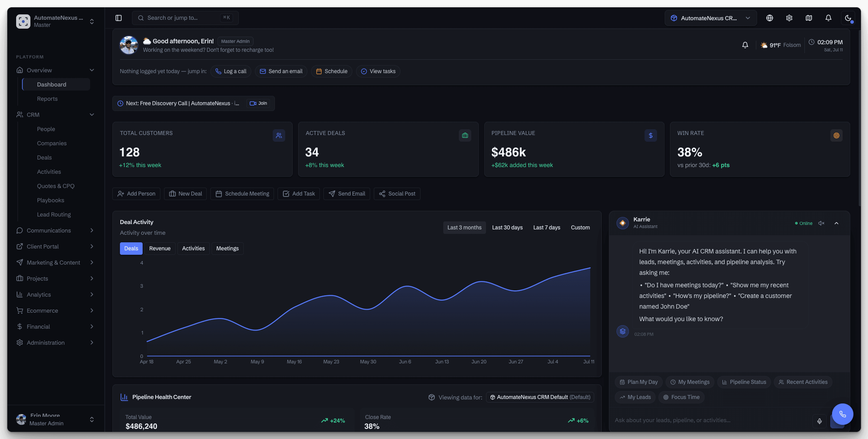Toggle the sidebar panel icon
The width and height of the screenshot is (868, 439).
pyautogui.click(x=118, y=18)
